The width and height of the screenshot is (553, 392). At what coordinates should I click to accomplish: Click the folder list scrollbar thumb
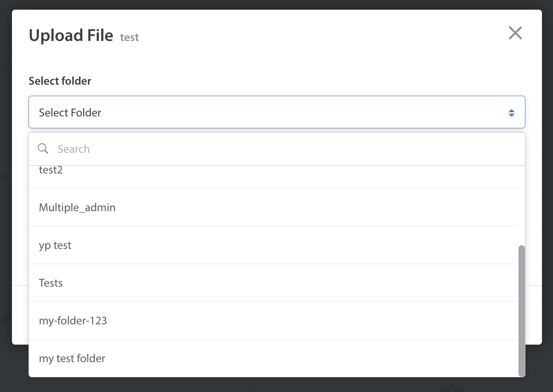pyautogui.click(x=521, y=311)
